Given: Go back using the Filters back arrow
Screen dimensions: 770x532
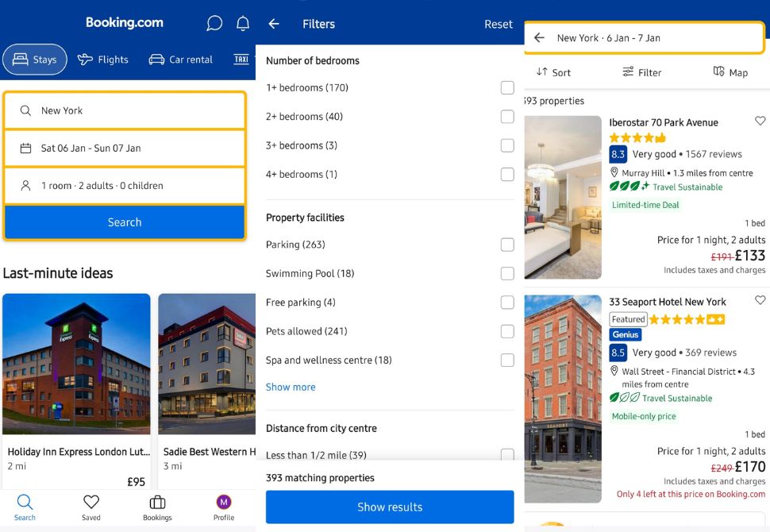Looking at the screenshot, I should pos(274,25).
